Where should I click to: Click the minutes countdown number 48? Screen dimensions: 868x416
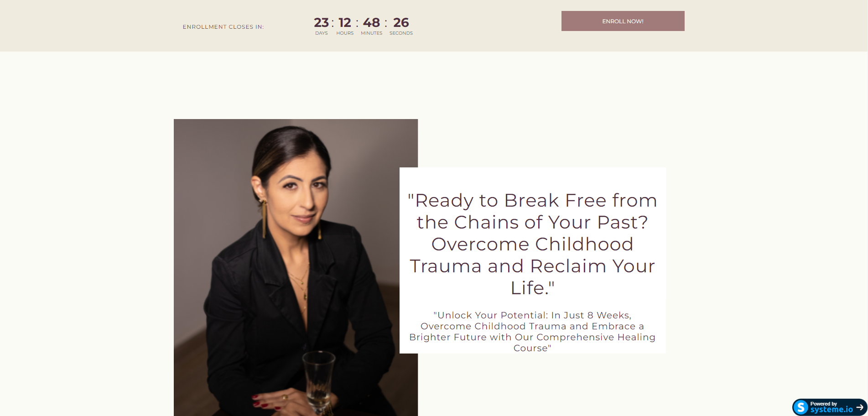[371, 22]
